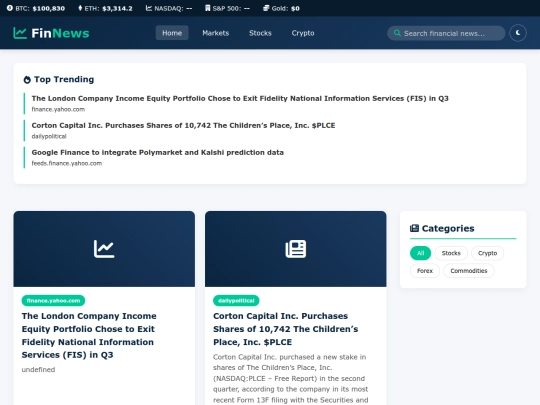Click the newspaper icon beside Categories

tap(414, 228)
